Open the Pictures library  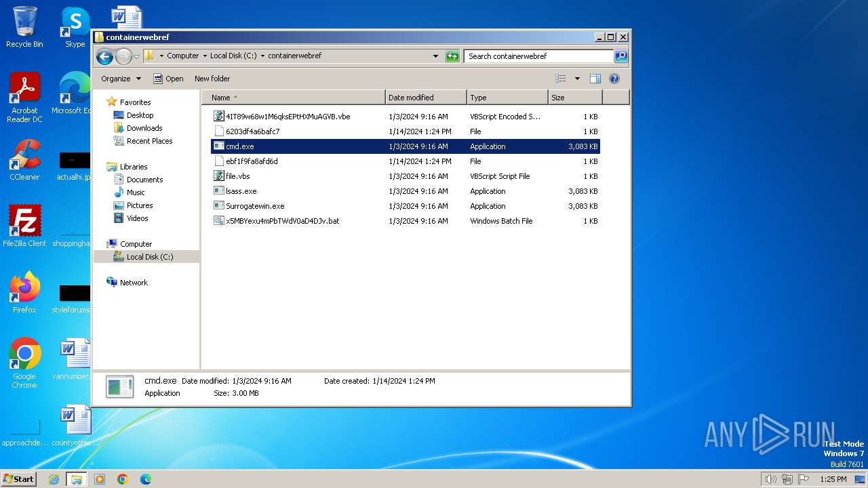140,205
